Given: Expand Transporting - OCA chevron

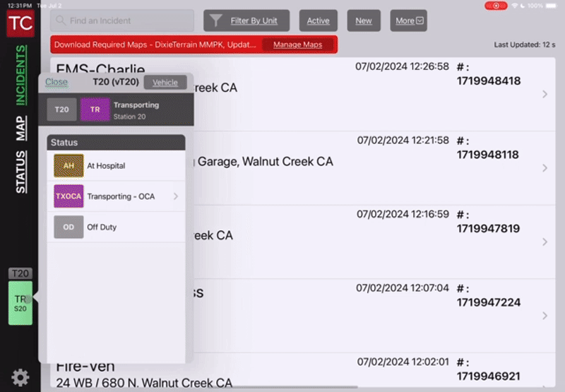Looking at the screenshot, I should click(175, 196).
